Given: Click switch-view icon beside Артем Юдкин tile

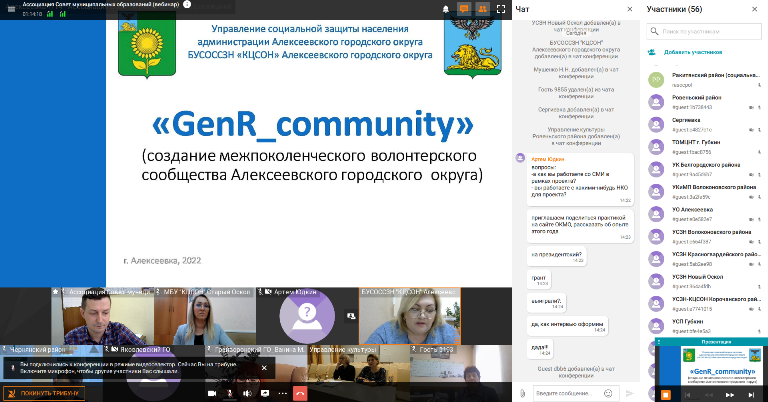Looking at the screenshot, I should coord(351,316).
